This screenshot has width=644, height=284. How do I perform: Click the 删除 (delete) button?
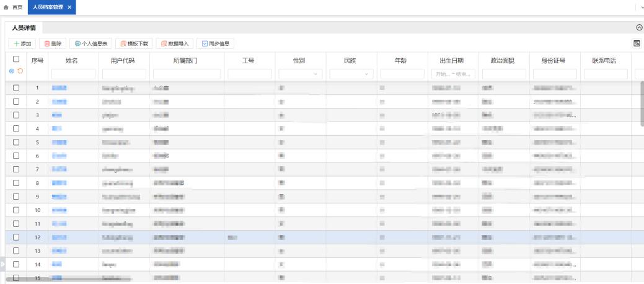point(53,43)
